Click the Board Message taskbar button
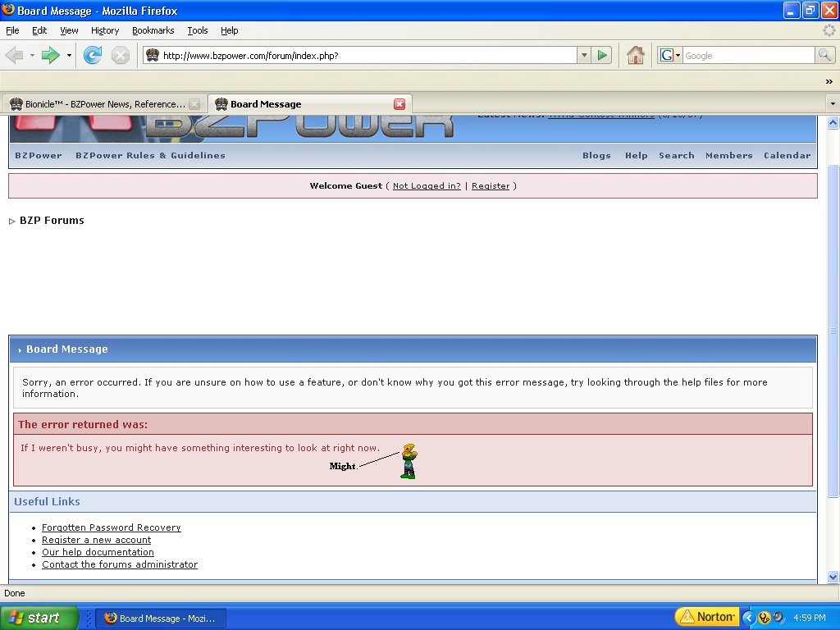This screenshot has height=630, width=840. point(161,619)
